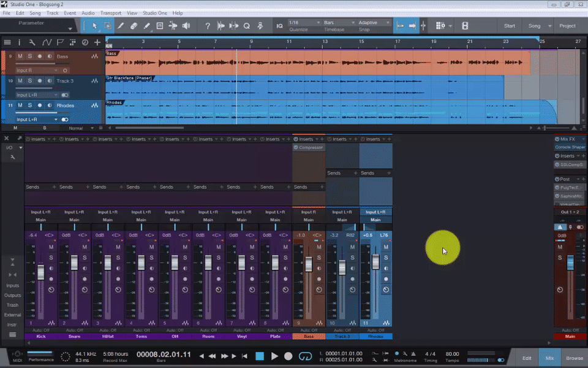Mute the Bass track

click(x=20, y=56)
